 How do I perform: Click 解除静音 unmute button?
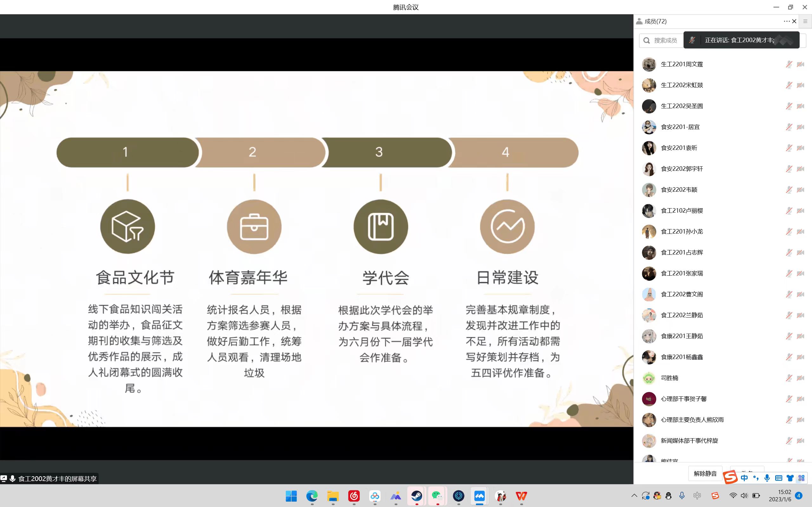705,473
